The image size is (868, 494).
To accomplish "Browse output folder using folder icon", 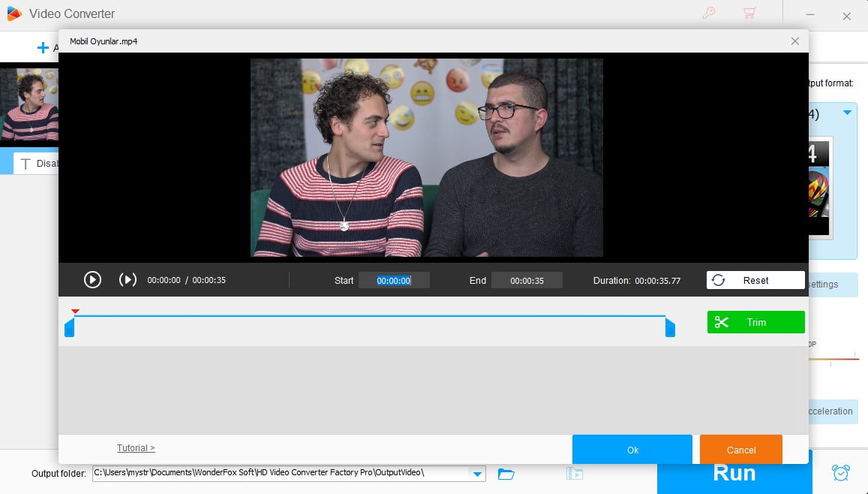I will click(506, 474).
